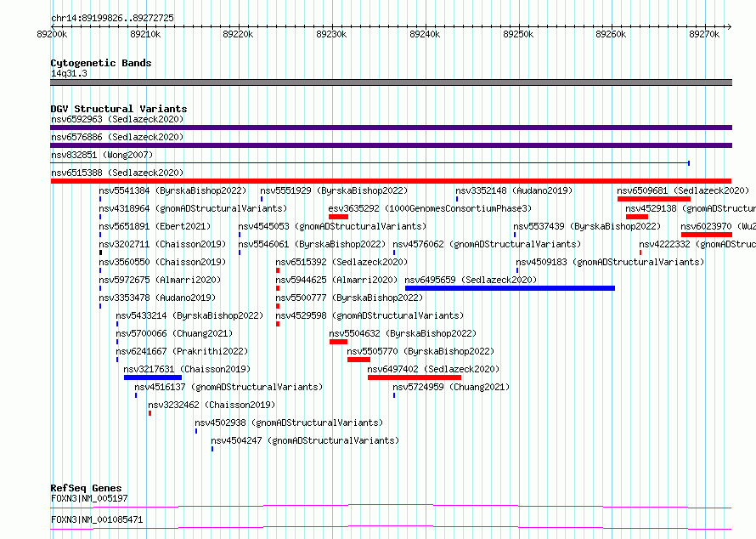756x539 pixels.
Task: Click nsv5433214 (ByrskaBishop2022) label
Action: point(189,315)
